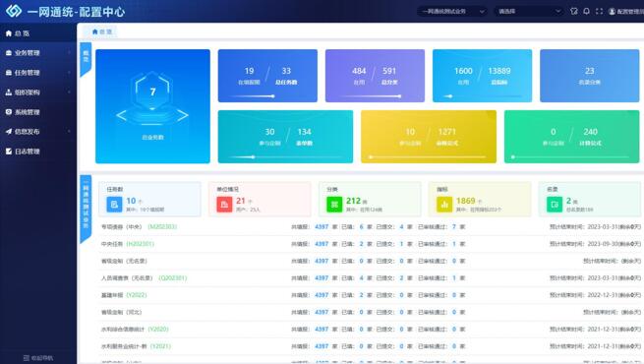
Task: Click the theme shirt icon in header
Action: [x=574, y=11]
